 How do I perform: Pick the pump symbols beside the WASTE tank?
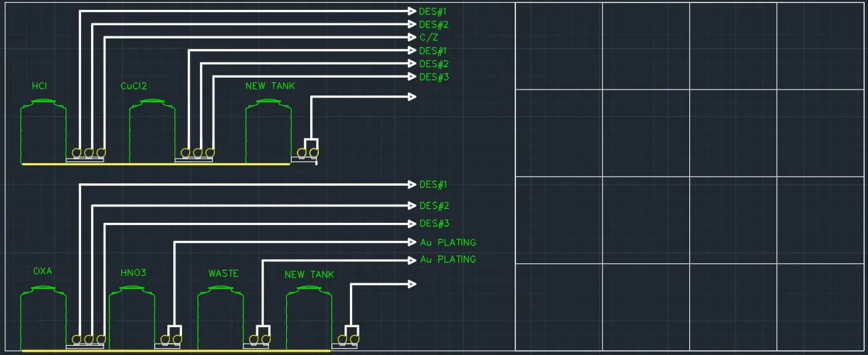(260, 340)
